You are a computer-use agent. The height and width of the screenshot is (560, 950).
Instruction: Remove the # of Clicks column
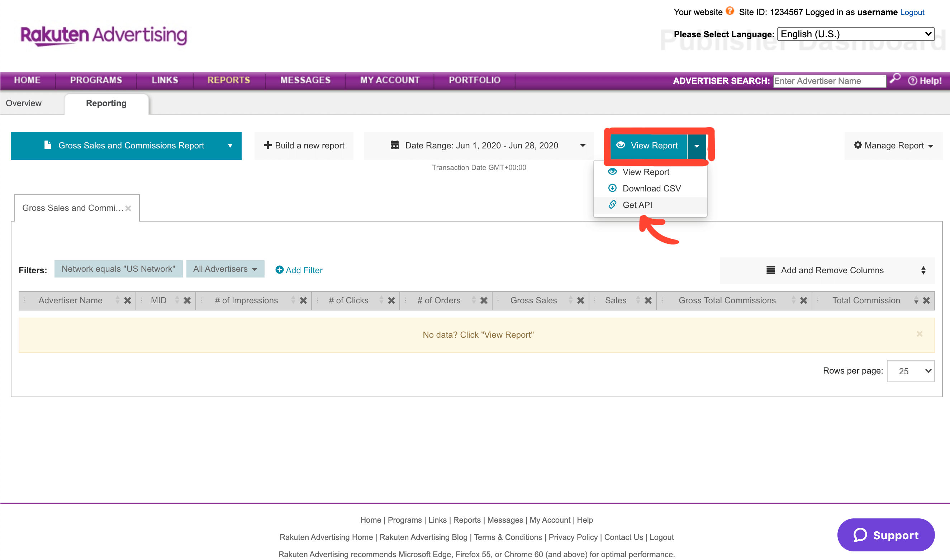[x=391, y=300]
